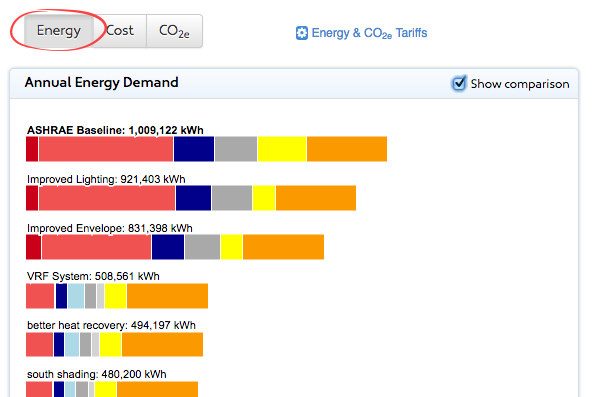Screen dimensions: 597x397
Task: Click the yellow segment of VRF System bar
Action: pyautogui.click(x=115, y=296)
